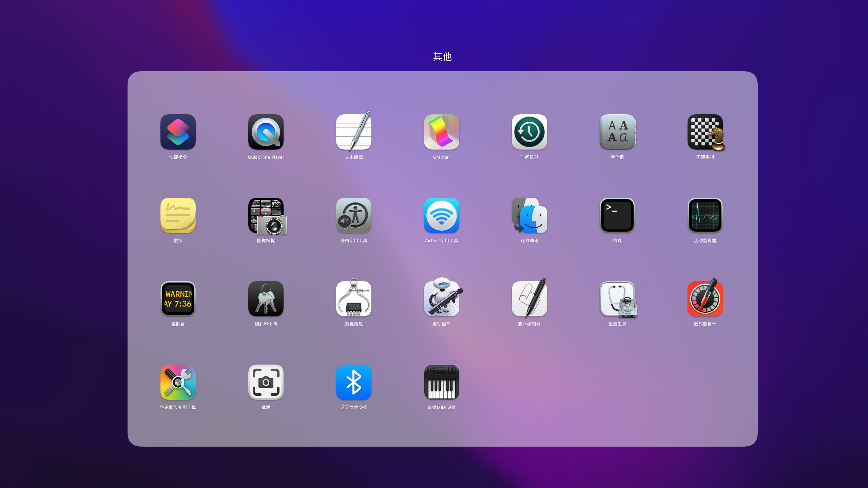Viewport: 868px width, 488px height.
Task: Open TextEdit (文本编辑) app
Action: (354, 132)
